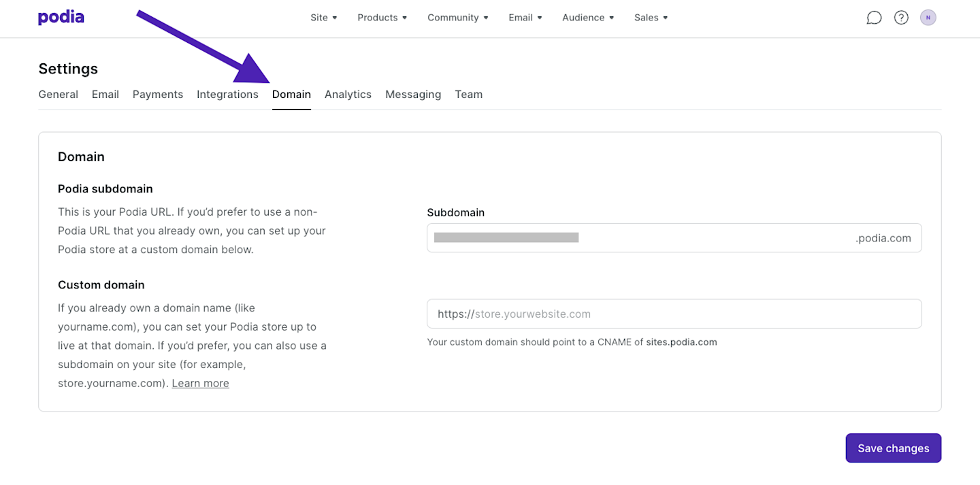
Task: Click the Domain card heading
Action: coord(81,156)
